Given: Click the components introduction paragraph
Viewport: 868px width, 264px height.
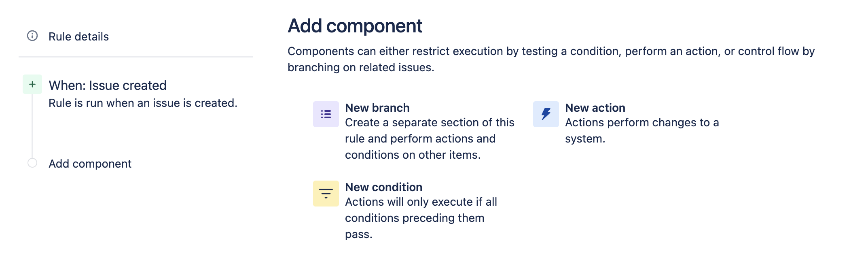Looking at the screenshot, I should click(x=551, y=59).
